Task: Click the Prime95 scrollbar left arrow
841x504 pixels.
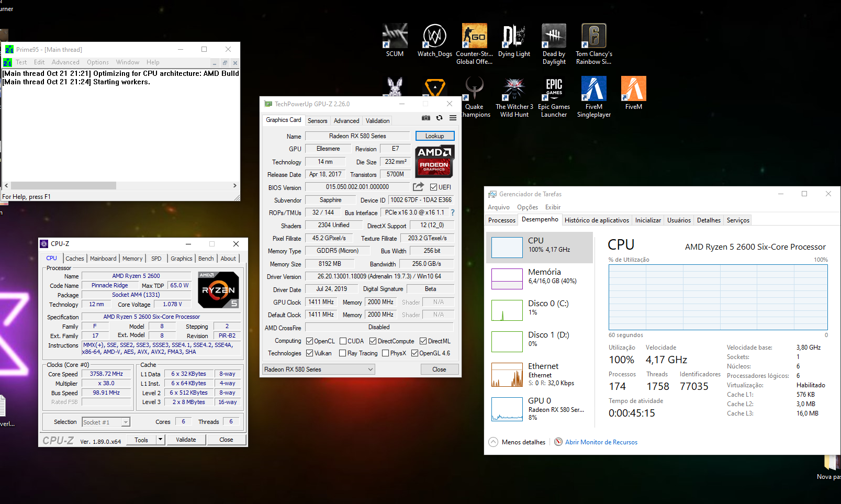Action: click(x=6, y=185)
